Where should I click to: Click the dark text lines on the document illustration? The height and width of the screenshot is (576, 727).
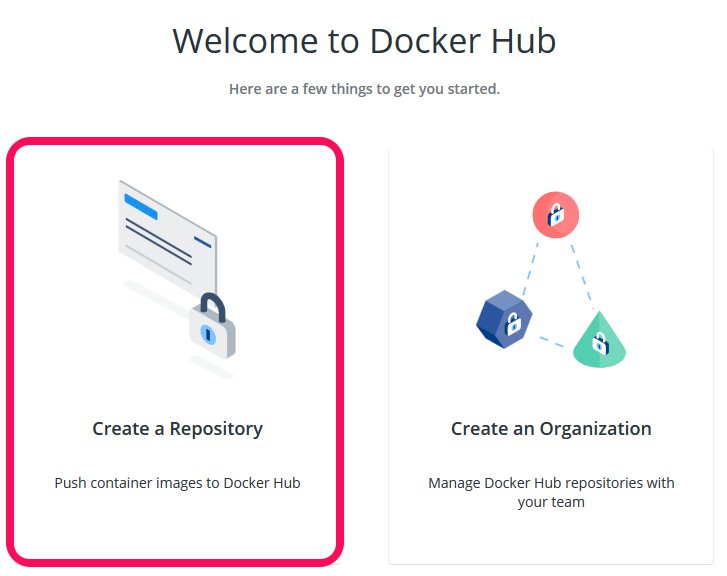point(158,241)
